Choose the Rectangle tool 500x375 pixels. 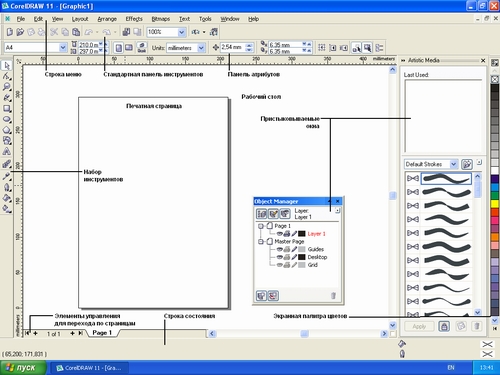coord(7,109)
